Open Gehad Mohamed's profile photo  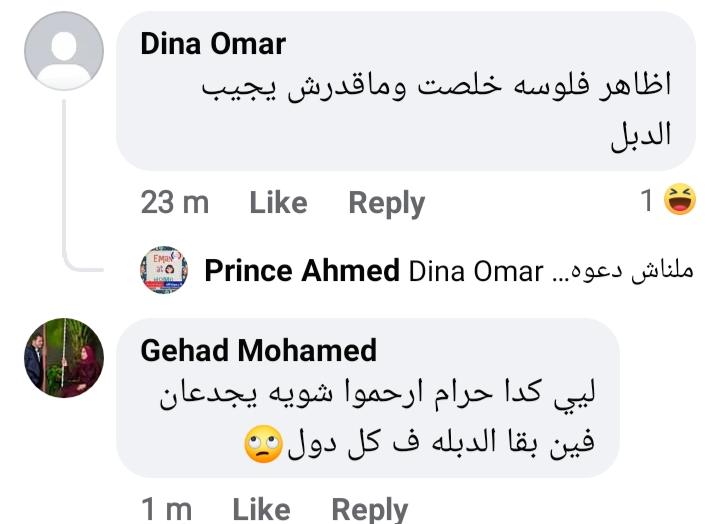click(x=63, y=359)
